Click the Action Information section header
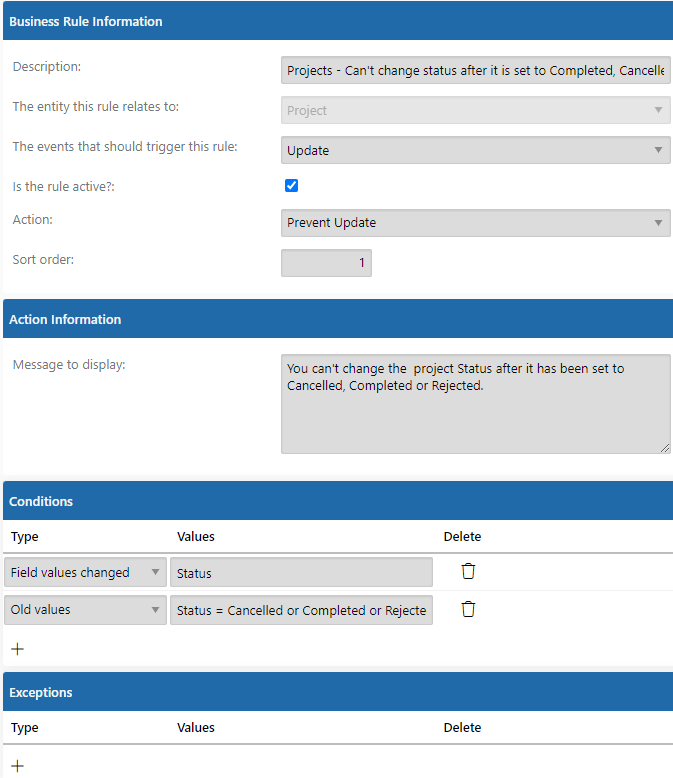The width and height of the screenshot is (673, 778). [338, 319]
